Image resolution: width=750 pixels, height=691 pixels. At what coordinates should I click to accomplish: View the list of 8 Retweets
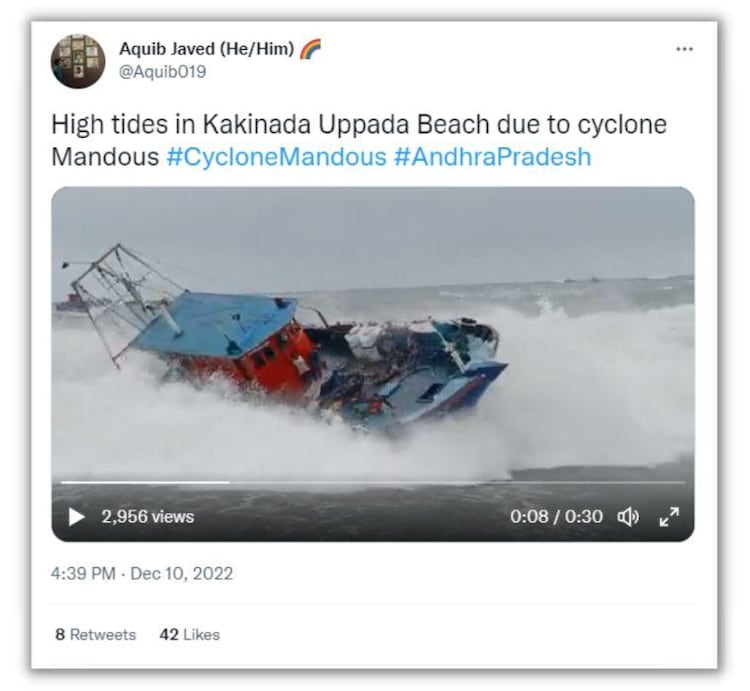[x=96, y=635]
